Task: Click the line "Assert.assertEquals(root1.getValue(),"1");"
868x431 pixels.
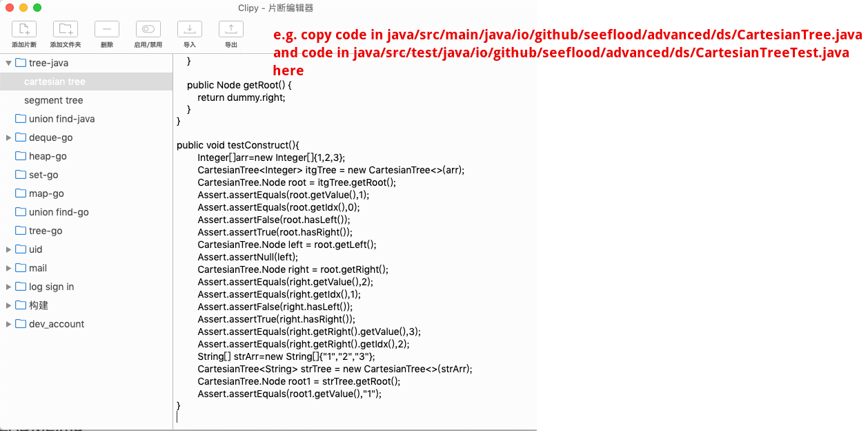Action: [x=289, y=394]
